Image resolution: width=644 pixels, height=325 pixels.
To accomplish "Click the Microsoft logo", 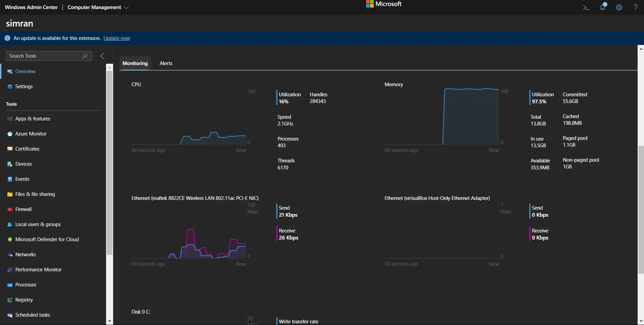I will coord(384,4).
